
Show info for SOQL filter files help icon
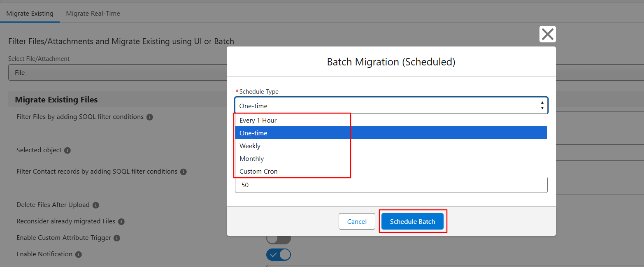[x=150, y=117]
